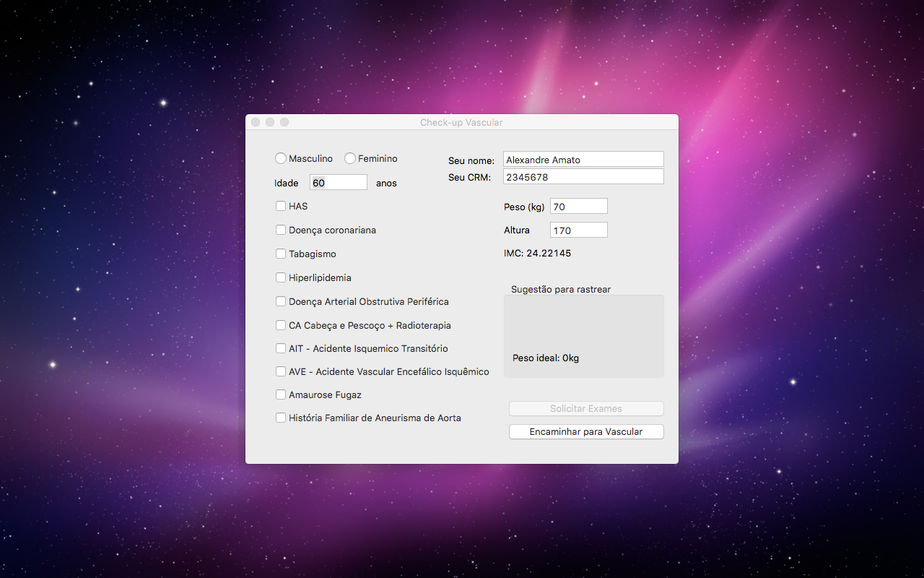Click the Idade age input field
This screenshot has height=578, width=924.
[x=338, y=183]
